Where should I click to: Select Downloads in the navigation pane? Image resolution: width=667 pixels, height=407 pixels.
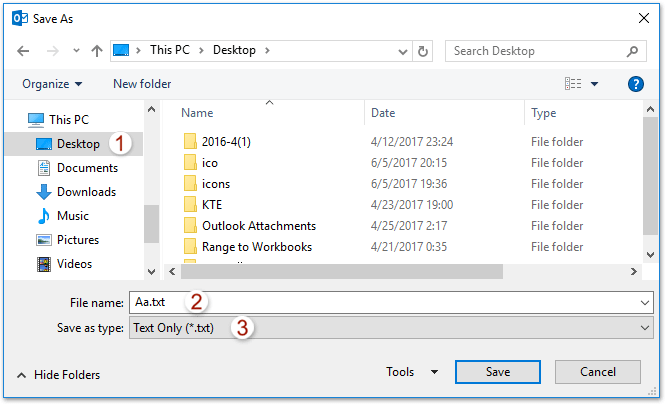click(x=86, y=192)
